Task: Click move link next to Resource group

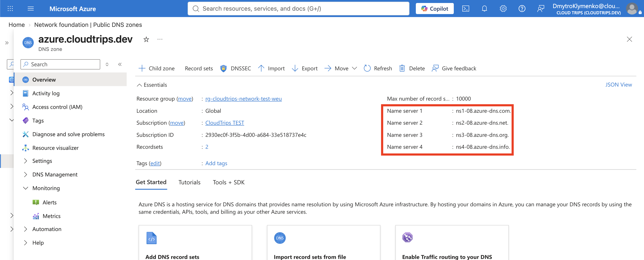Action: coord(185,99)
